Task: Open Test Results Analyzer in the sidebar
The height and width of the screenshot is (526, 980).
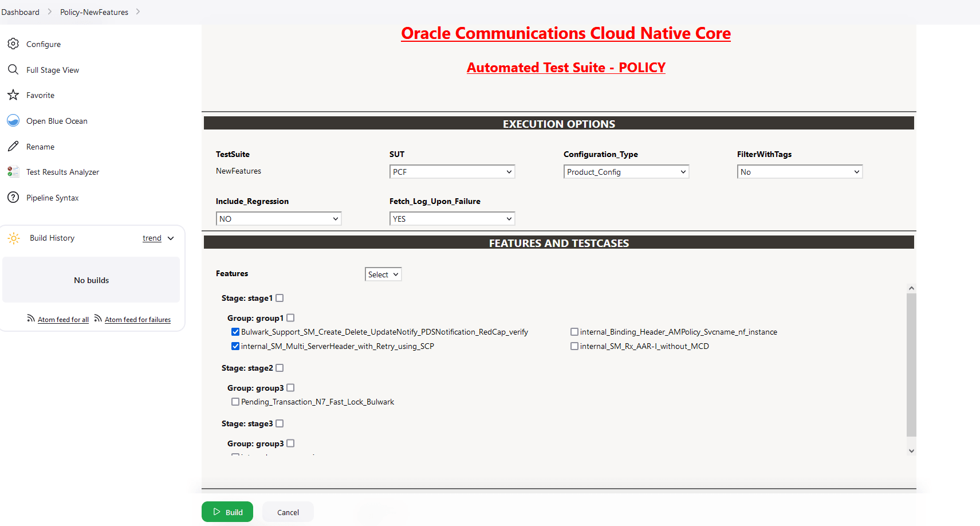Action: click(62, 172)
